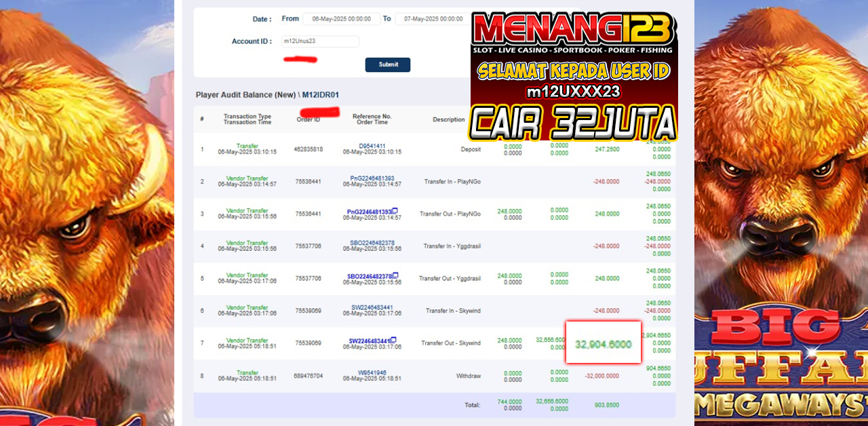Viewport: 868px width, 426px height.
Task: Select the 'Transfer In - Skywind' description
Action: coord(453,311)
